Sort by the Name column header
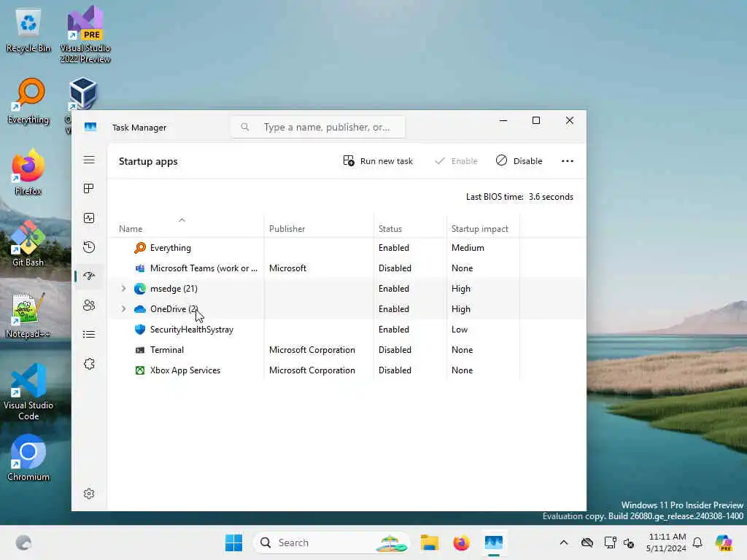Image resolution: width=747 pixels, height=560 pixels. [131, 229]
